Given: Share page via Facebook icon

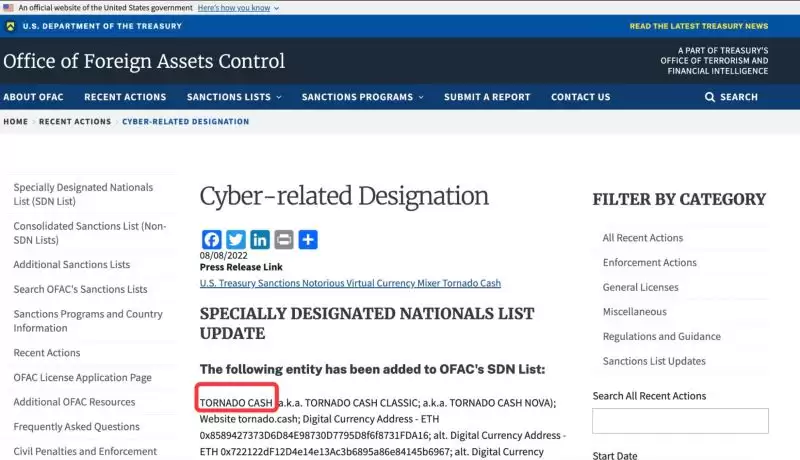Looking at the screenshot, I should [211, 240].
